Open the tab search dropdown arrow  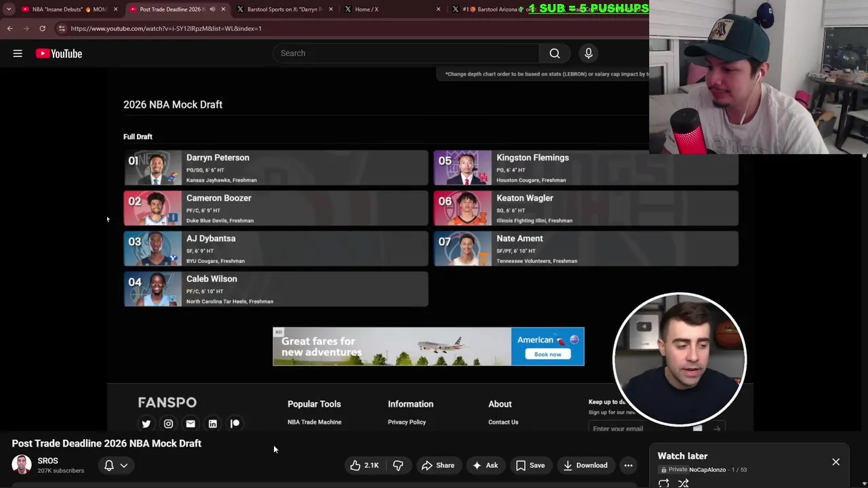(x=8, y=9)
